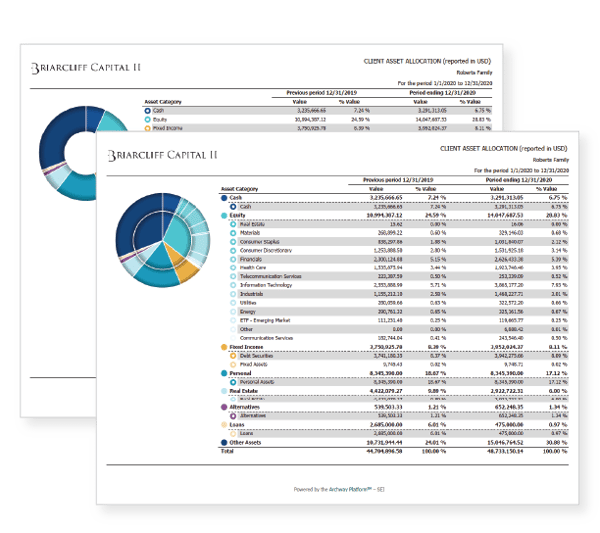Click the Fixed Income orange marker in the front report
The height and width of the screenshot is (533, 600).
pos(224,347)
